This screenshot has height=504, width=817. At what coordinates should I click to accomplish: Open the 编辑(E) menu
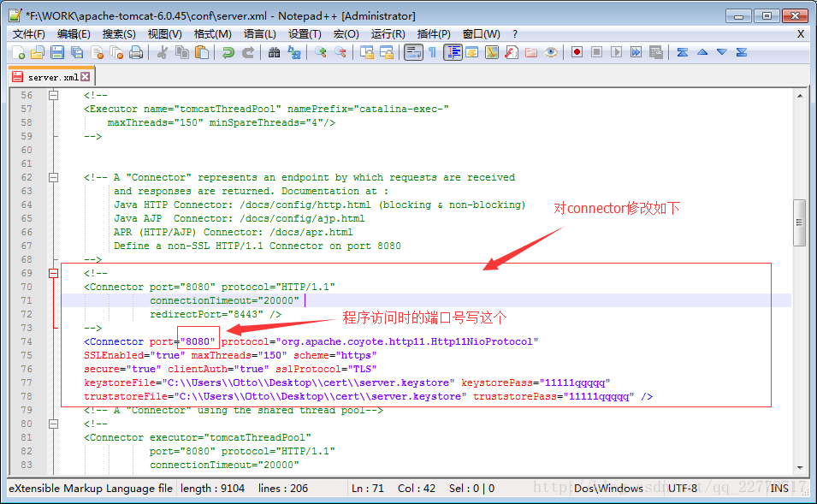(x=74, y=34)
